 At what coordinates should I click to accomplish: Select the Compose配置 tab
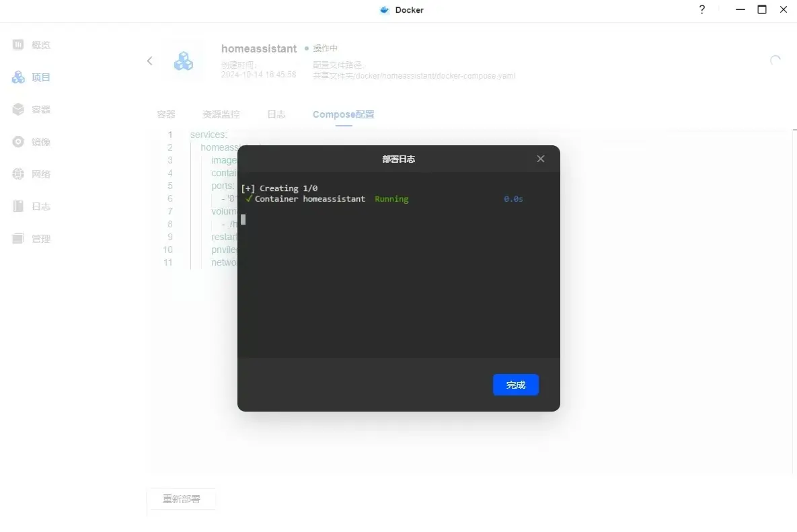[x=343, y=114]
